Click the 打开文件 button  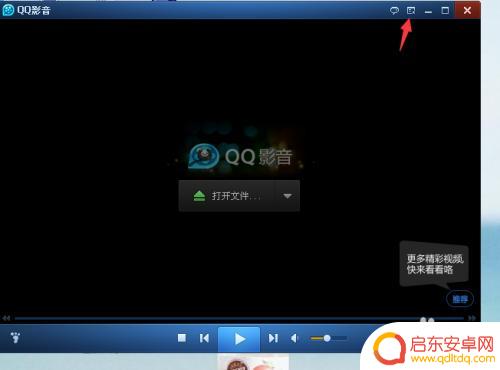[x=227, y=196]
